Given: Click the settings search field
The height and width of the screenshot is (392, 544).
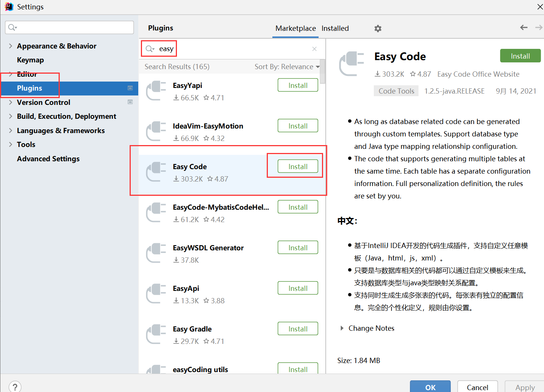Looking at the screenshot, I should (x=70, y=27).
